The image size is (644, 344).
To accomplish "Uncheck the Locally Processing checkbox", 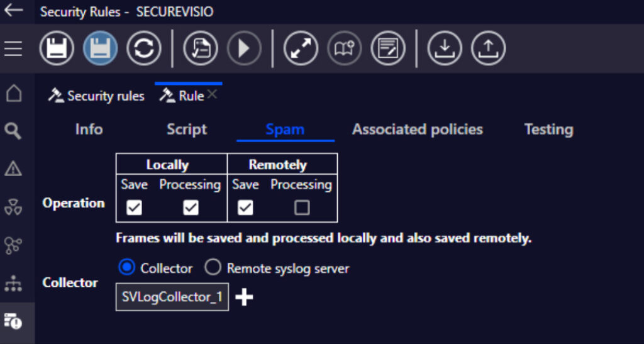I will tap(191, 208).
